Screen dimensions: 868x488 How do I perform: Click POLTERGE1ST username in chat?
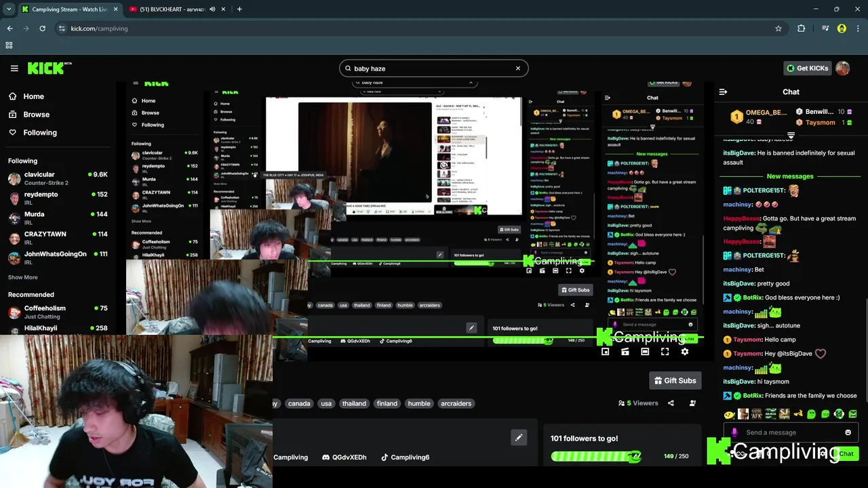pyautogui.click(x=764, y=191)
